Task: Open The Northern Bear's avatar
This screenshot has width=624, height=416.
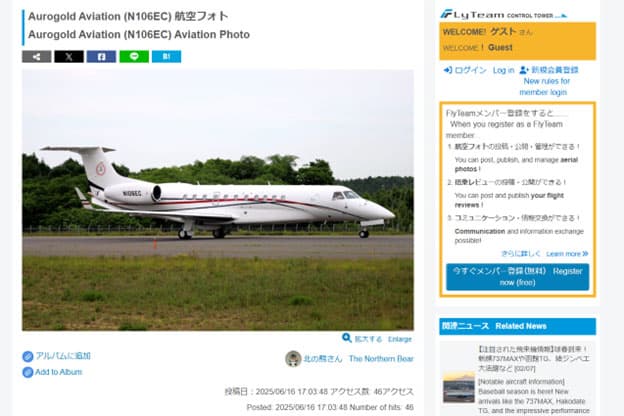Action: (293, 359)
